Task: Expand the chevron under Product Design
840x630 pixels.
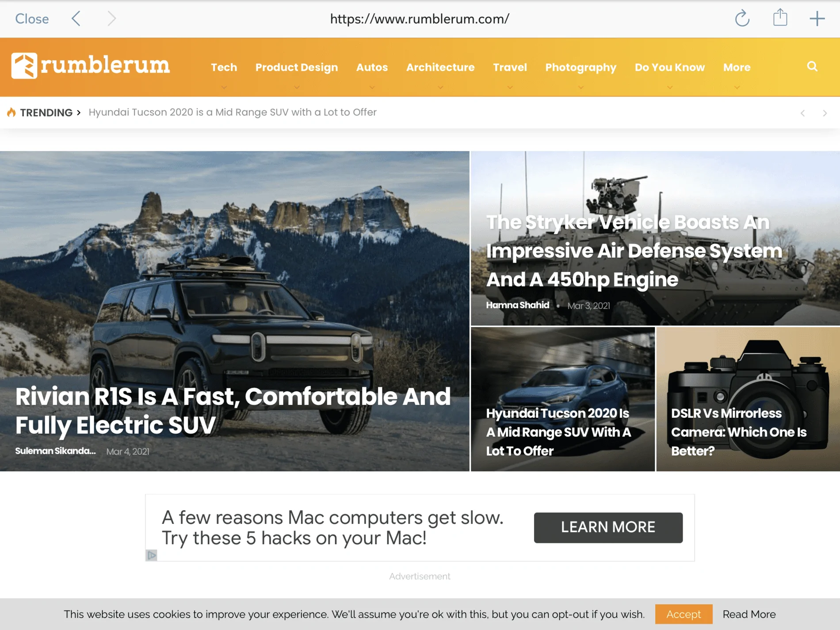Action: click(x=297, y=88)
